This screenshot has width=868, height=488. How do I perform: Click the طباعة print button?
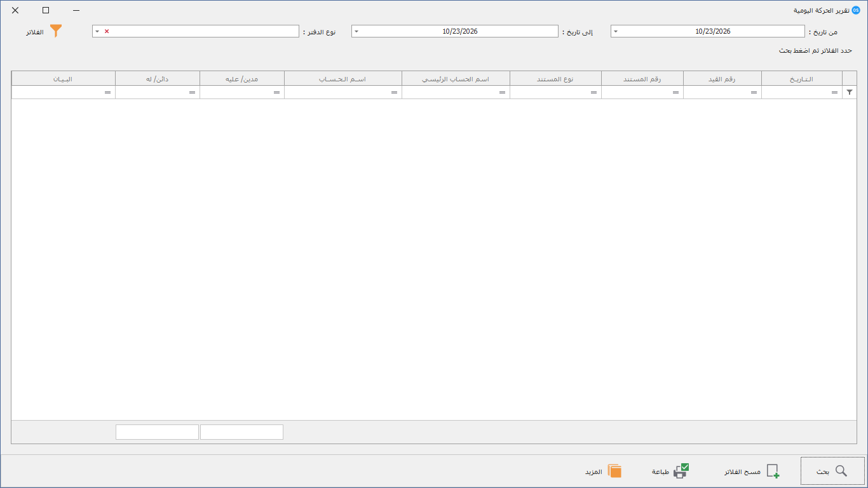pos(670,471)
